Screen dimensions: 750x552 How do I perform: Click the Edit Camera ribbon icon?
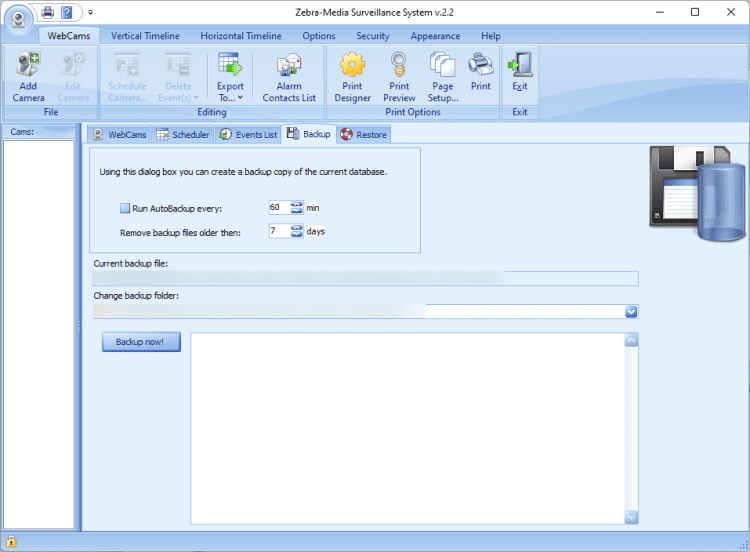pyautogui.click(x=73, y=77)
